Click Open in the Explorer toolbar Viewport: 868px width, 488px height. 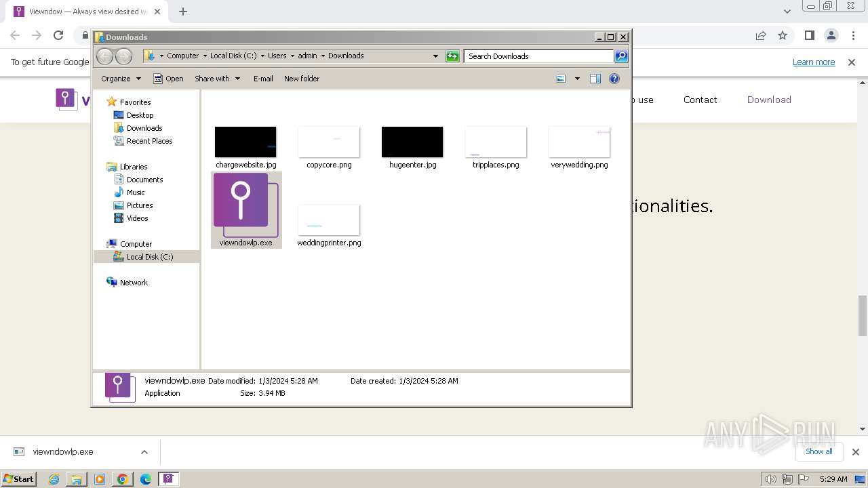[x=168, y=79]
